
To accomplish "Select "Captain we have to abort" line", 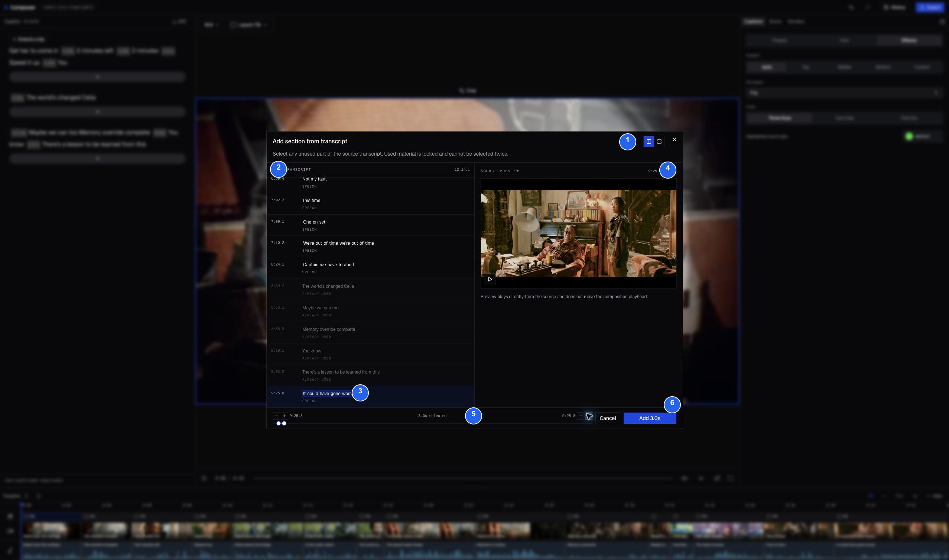I will [x=370, y=268].
